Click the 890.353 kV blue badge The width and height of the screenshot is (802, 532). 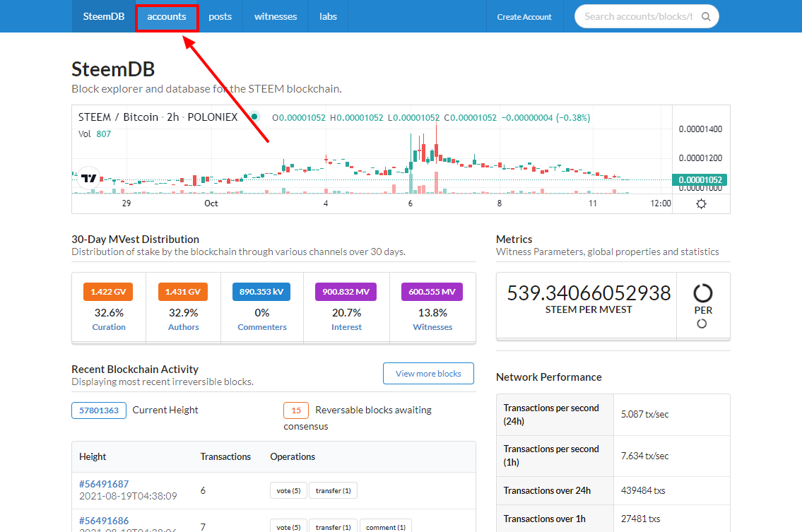(x=261, y=292)
